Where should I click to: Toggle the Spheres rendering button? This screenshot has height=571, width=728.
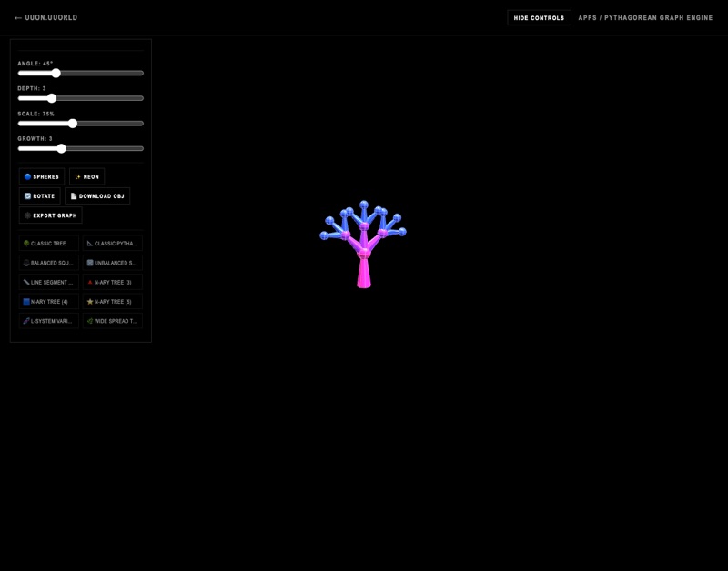click(42, 176)
